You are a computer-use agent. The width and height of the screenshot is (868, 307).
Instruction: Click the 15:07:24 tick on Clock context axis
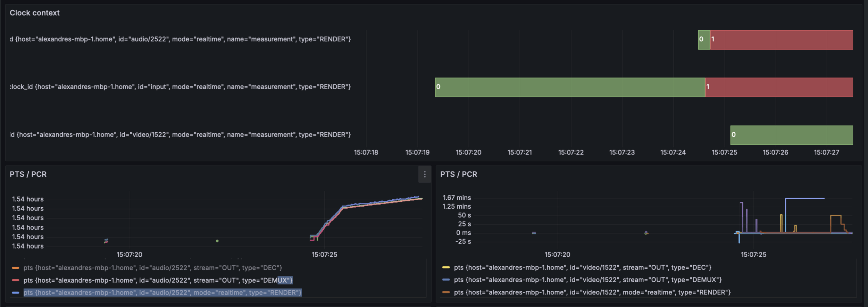click(673, 152)
